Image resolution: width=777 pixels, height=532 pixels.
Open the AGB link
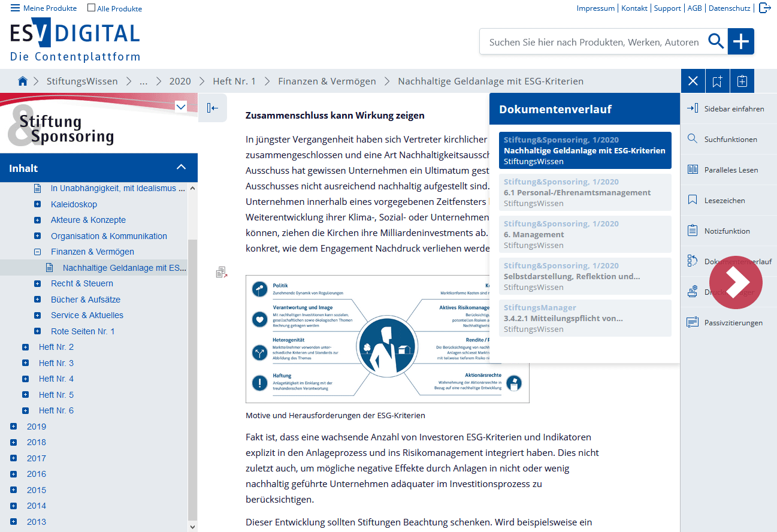click(695, 8)
